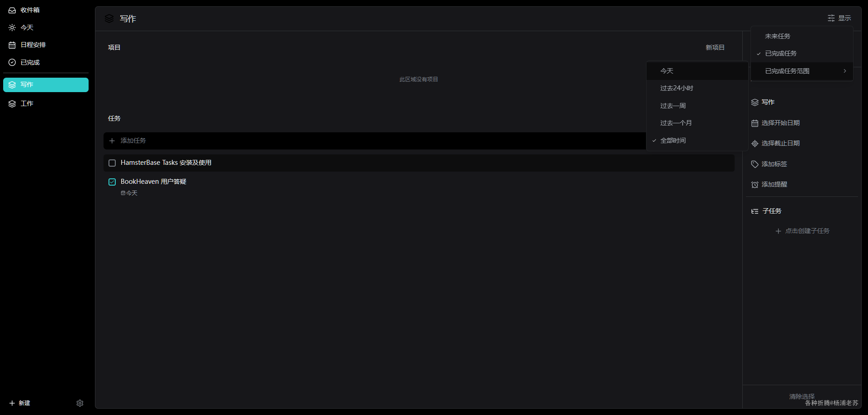The width and height of the screenshot is (868, 415).
Task: Click the 添加标签 tag icon
Action: 755,164
